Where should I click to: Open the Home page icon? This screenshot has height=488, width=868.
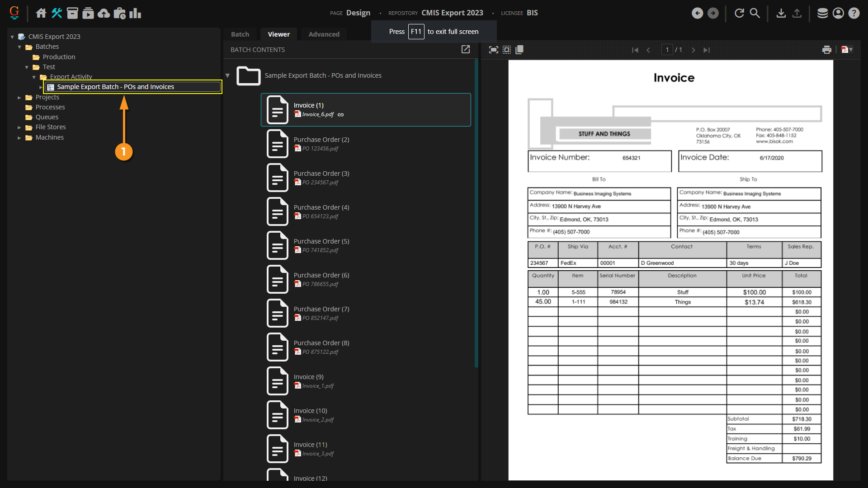point(41,13)
